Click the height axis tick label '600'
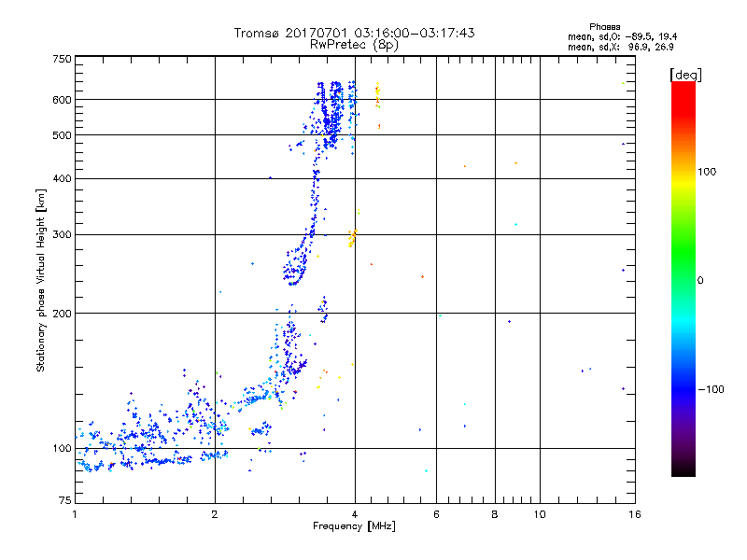Image resolution: width=747 pixels, height=560 pixels. pos(62,100)
